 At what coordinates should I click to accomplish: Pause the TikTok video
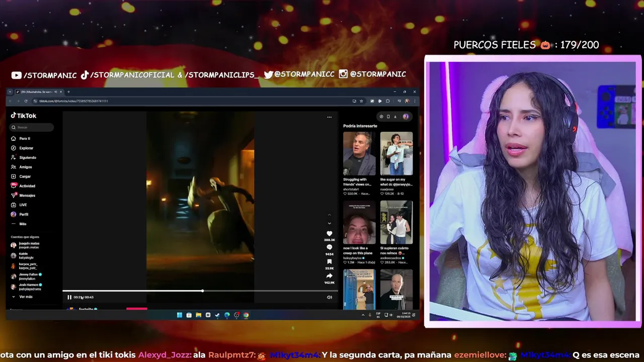(x=69, y=297)
